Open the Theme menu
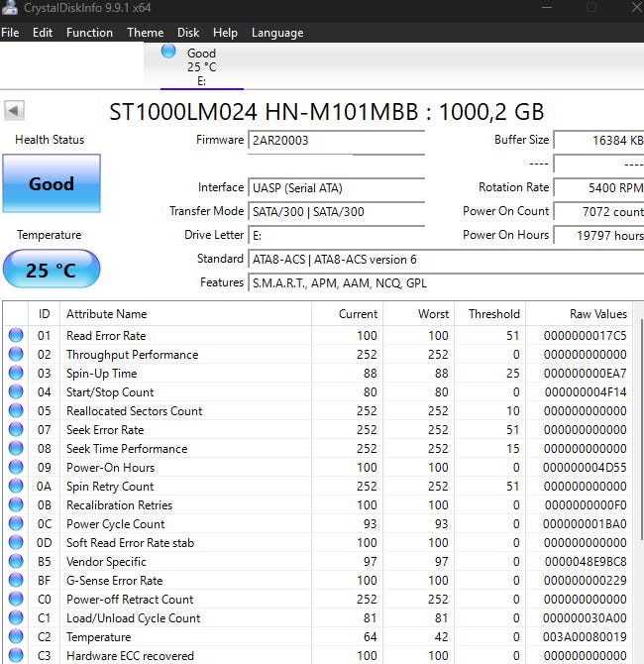Screen dimensions: 644x664 tap(146, 33)
